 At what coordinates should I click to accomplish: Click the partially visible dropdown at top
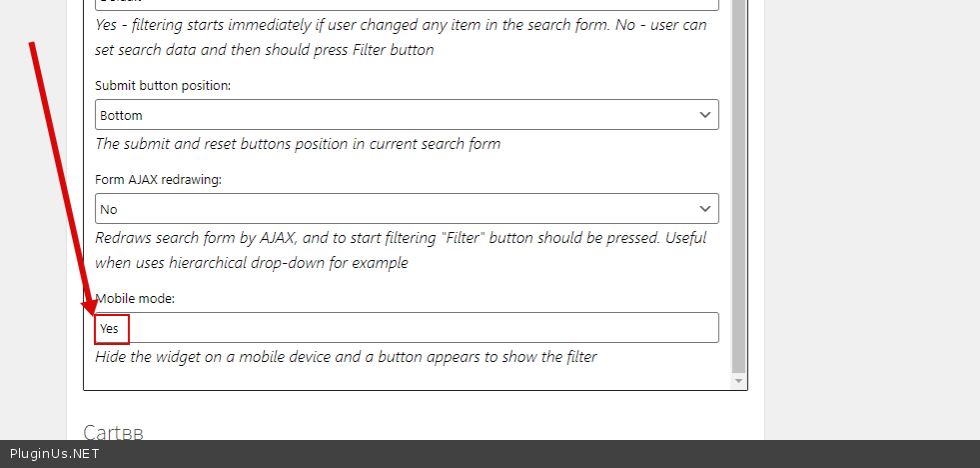tap(408, 3)
